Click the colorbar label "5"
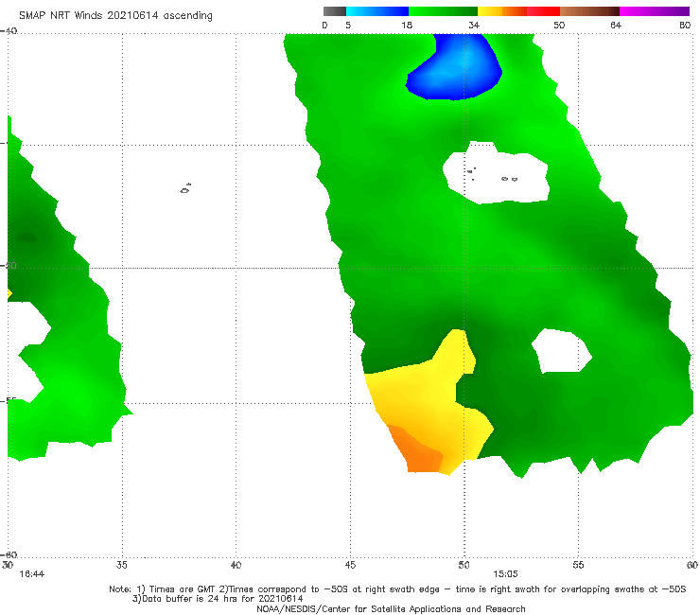The height and width of the screenshot is (615, 700). coord(348,26)
